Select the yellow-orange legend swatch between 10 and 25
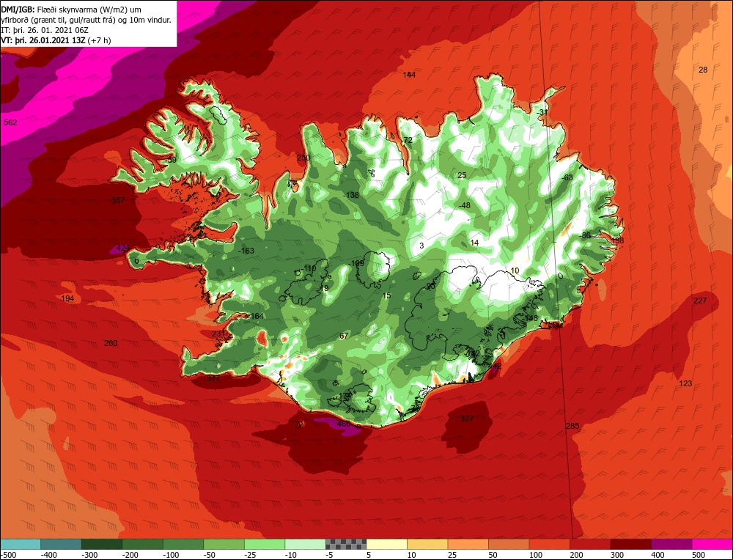Screen dimensions: 733x560 pyautogui.click(x=427, y=544)
